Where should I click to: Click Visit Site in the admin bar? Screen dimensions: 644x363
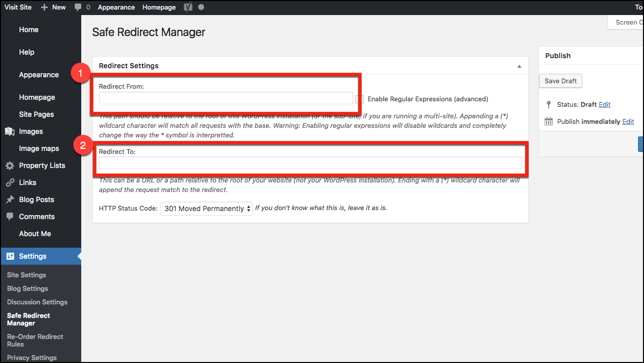(x=19, y=7)
